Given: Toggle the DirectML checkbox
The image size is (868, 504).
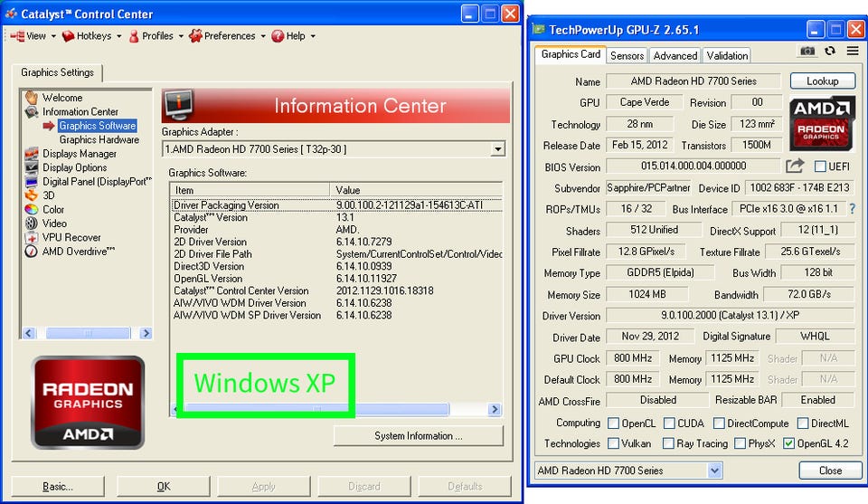Looking at the screenshot, I should (x=803, y=423).
